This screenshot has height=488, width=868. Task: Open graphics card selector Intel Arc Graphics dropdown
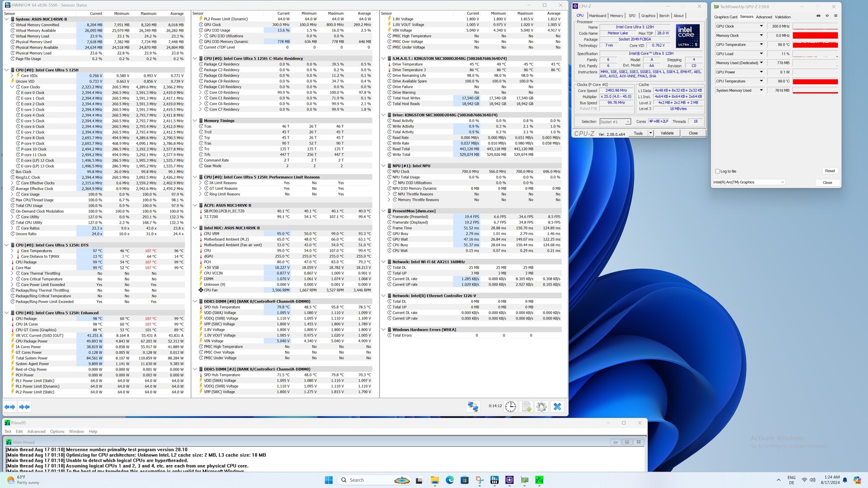[x=749, y=182]
